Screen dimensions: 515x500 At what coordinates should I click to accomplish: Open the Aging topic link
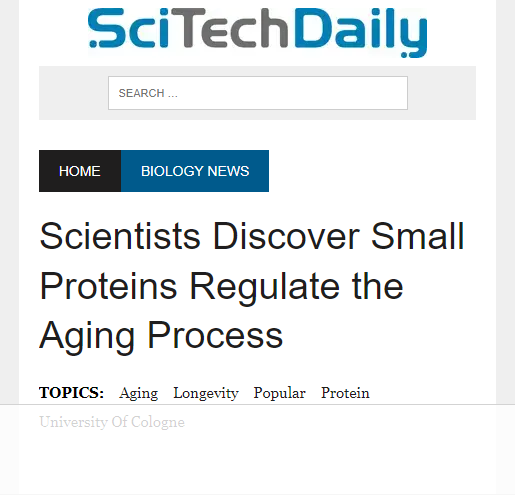tap(139, 393)
